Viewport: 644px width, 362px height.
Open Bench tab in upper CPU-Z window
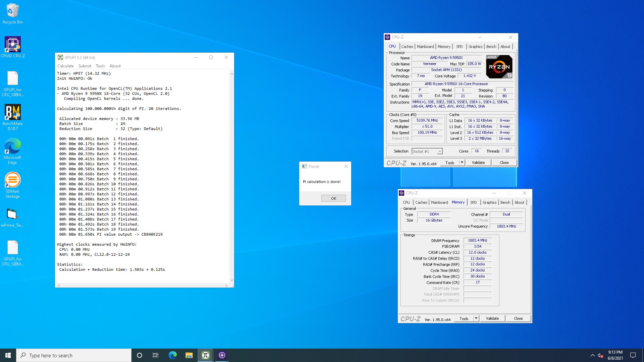[x=491, y=47]
